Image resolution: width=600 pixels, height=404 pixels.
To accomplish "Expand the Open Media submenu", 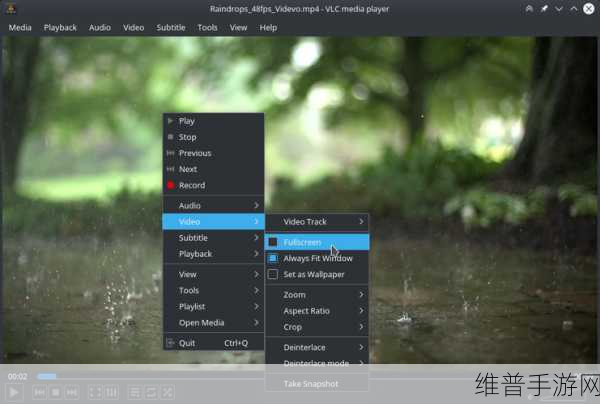I will 213,323.
